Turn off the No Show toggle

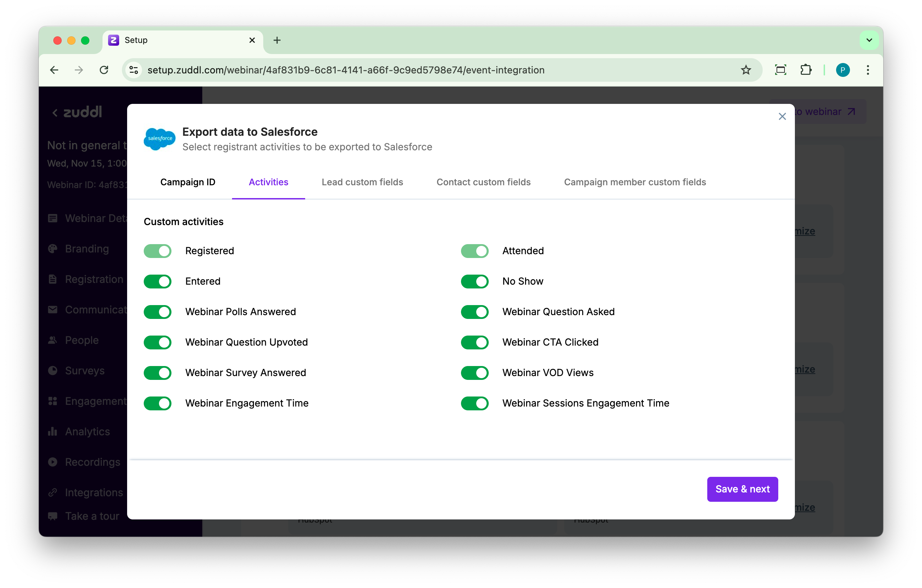pos(475,282)
